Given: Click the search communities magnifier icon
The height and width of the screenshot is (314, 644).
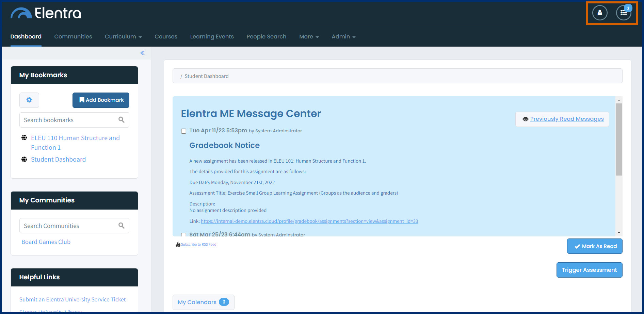Looking at the screenshot, I should click(x=121, y=226).
